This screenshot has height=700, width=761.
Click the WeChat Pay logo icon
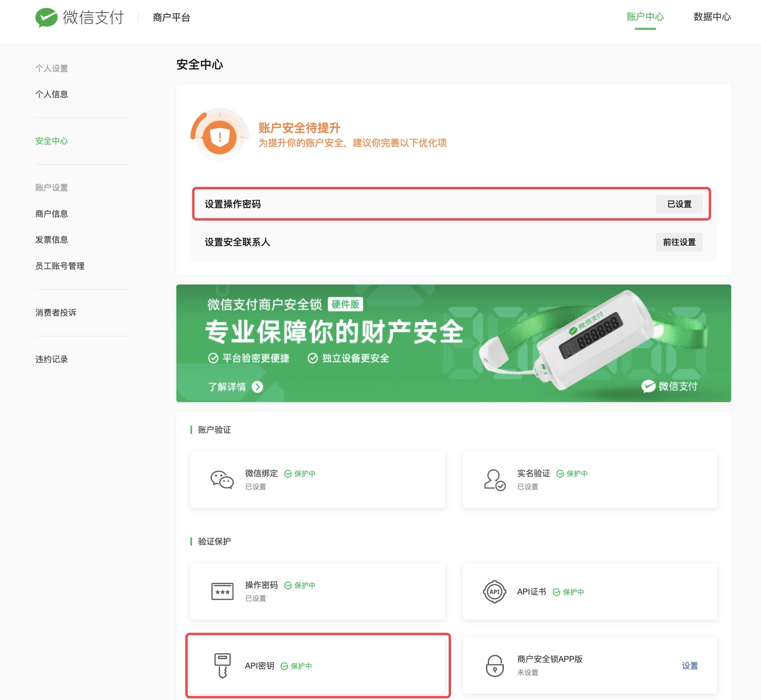(46, 17)
